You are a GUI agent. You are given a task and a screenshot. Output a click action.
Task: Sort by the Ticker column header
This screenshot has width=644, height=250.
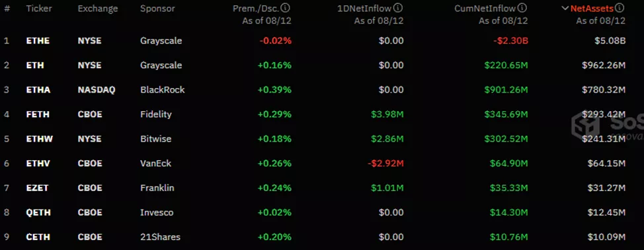tap(36, 9)
